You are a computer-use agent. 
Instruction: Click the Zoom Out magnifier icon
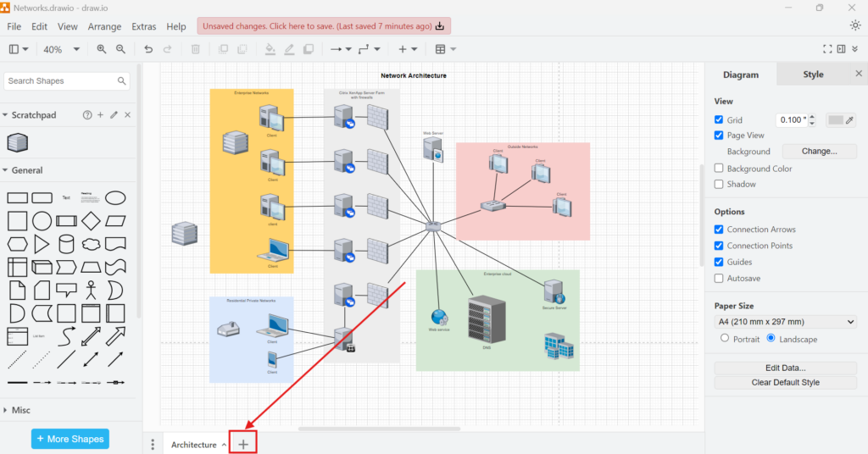[120, 49]
